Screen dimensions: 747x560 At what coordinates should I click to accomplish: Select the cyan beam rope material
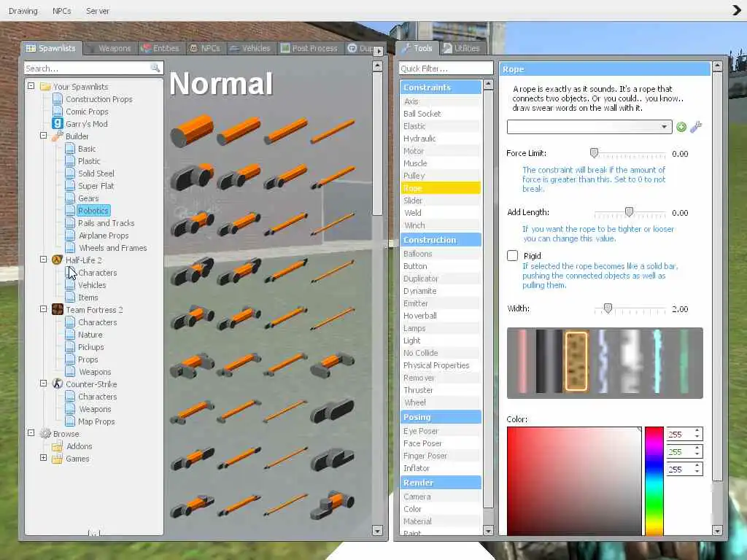[657, 362]
